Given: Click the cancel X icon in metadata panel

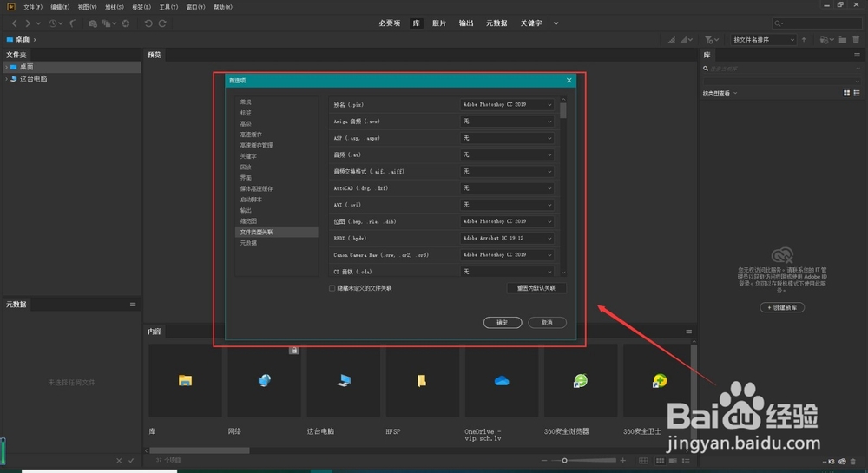Looking at the screenshot, I should (x=119, y=460).
